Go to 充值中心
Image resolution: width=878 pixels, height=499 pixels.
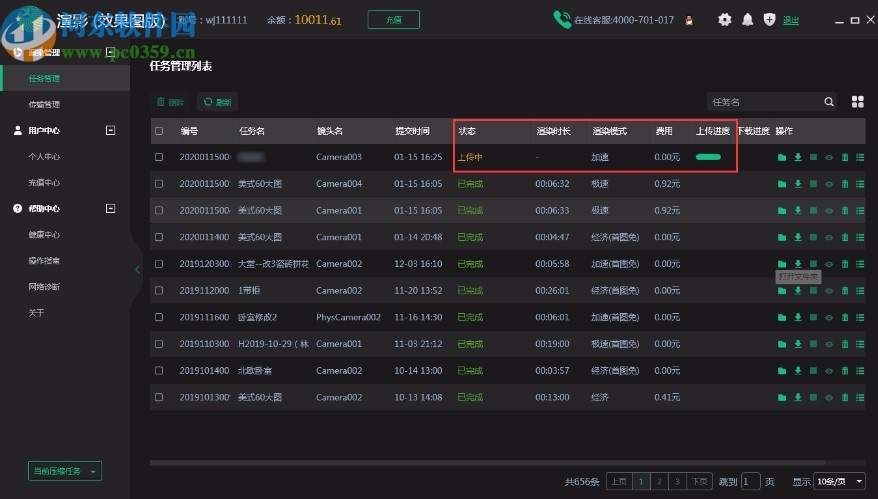[x=44, y=183]
